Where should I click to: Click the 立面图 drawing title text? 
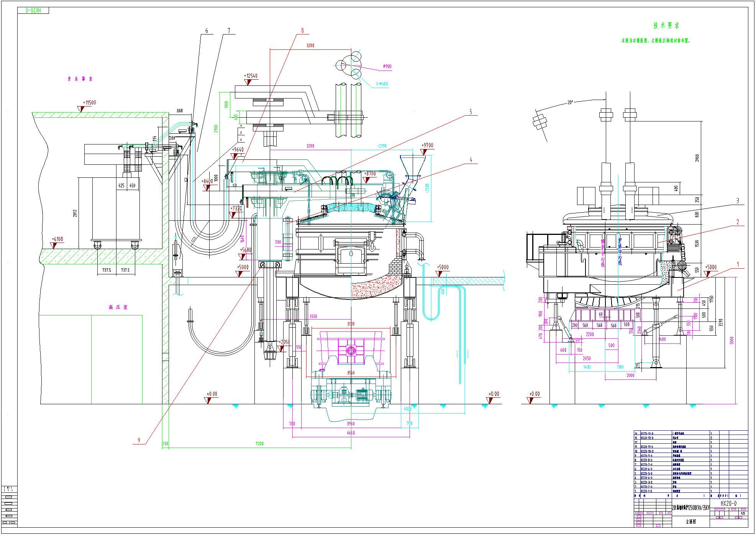coord(690,522)
